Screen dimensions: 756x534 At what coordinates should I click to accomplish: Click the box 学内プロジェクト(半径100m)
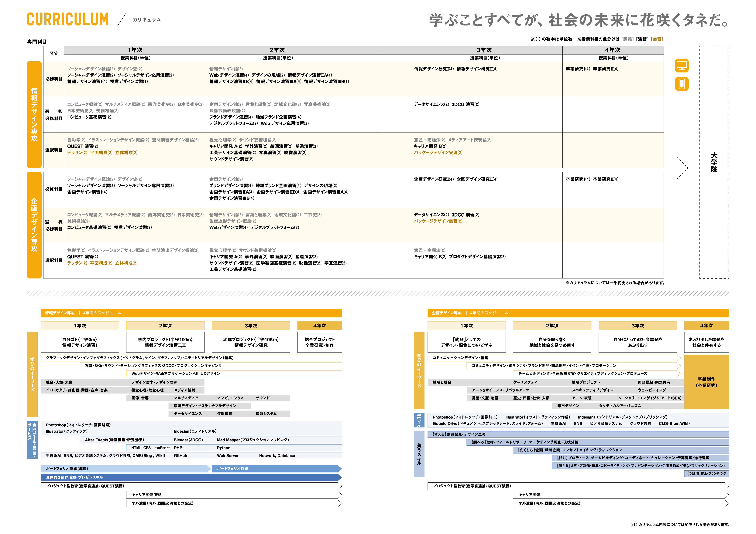tap(165, 342)
